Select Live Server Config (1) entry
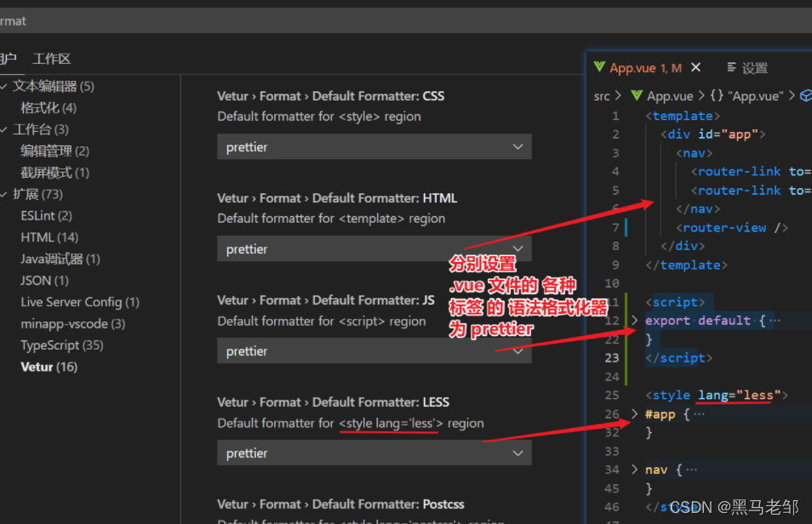 coord(80,302)
